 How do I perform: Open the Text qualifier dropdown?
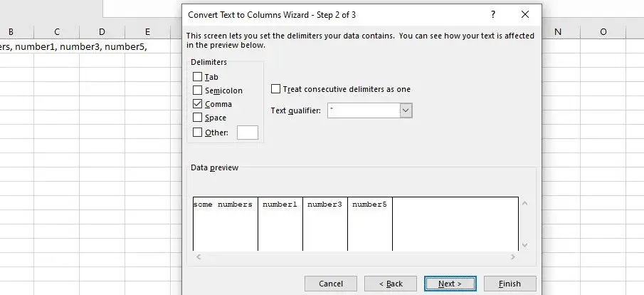coord(406,110)
